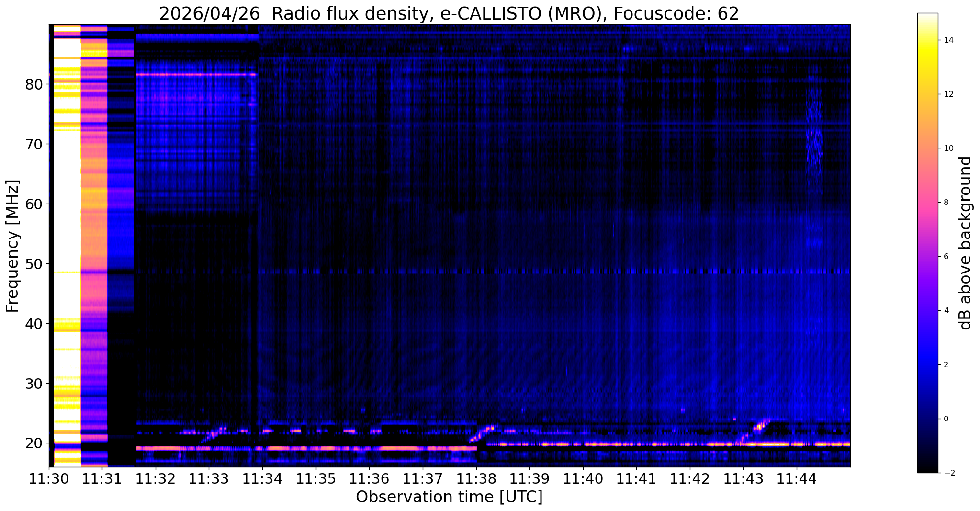Click the 30 MHz frequency tick label

pos(34,384)
